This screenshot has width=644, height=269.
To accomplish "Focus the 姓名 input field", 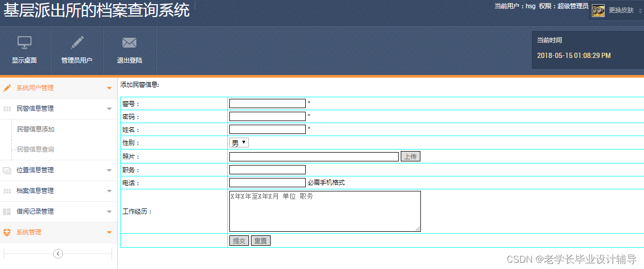I will [268, 129].
